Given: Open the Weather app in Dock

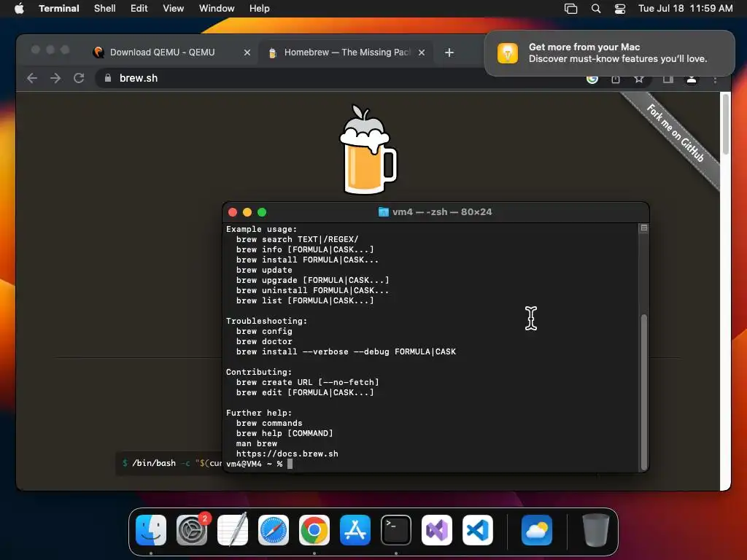Looking at the screenshot, I should click(537, 530).
